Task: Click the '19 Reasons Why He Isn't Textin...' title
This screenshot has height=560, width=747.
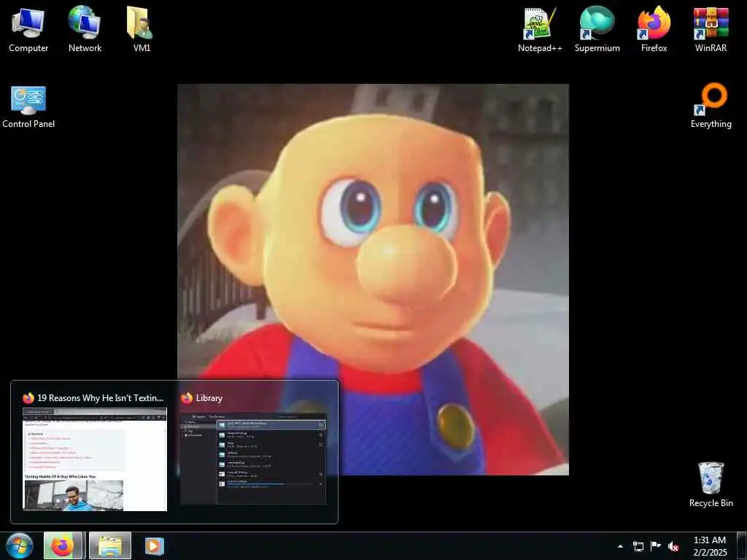Action: [x=100, y=398]
